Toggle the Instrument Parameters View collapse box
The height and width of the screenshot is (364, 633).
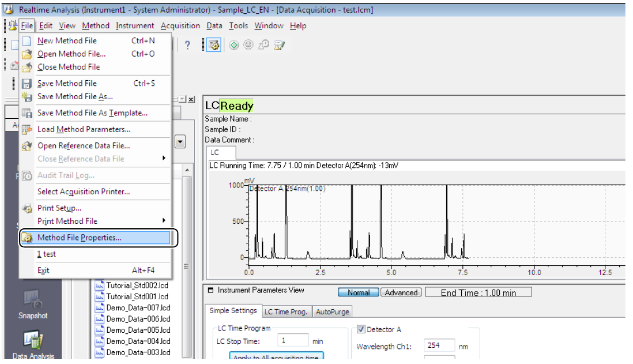210,290
